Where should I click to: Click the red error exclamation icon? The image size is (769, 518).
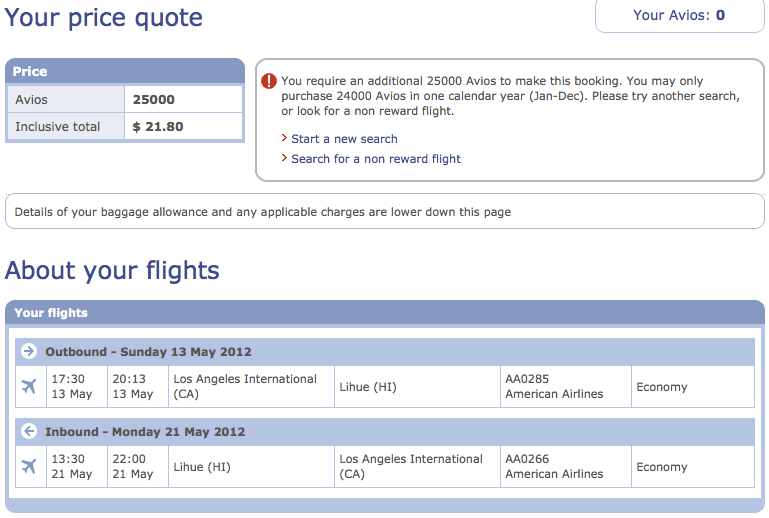[x=269, y=81]
